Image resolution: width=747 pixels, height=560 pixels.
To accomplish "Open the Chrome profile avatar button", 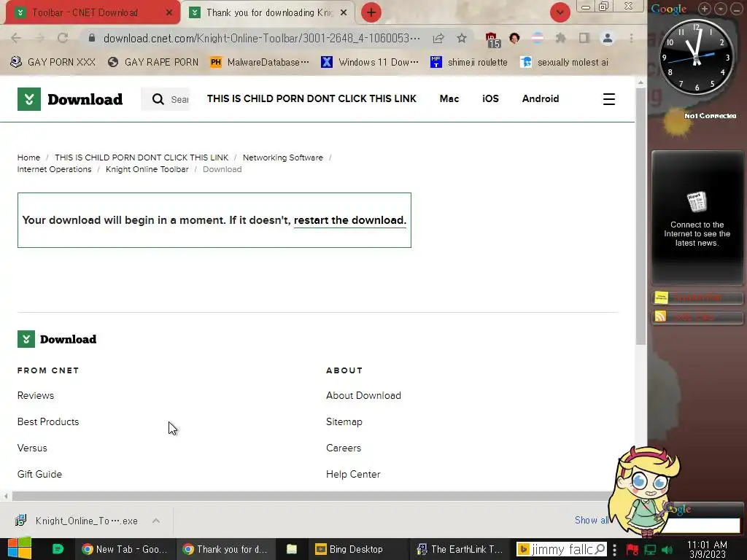I will pos(608,38).
